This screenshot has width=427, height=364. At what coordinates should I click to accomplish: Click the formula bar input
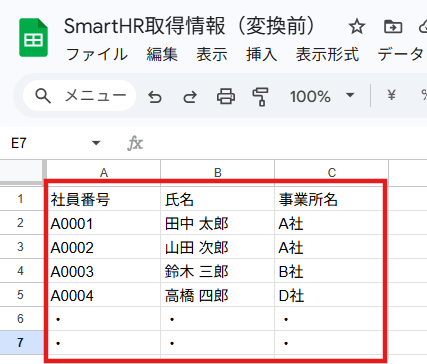(x=287, y=144)
